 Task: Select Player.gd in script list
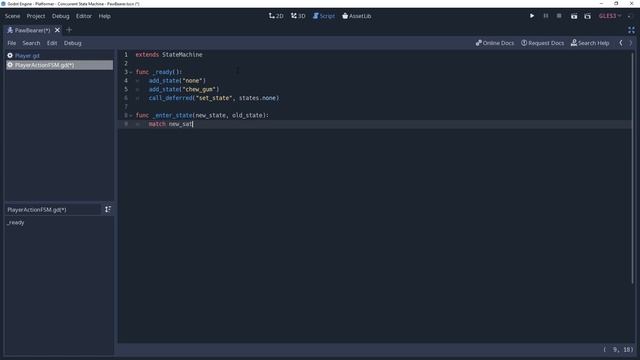[x=60, y=56]
